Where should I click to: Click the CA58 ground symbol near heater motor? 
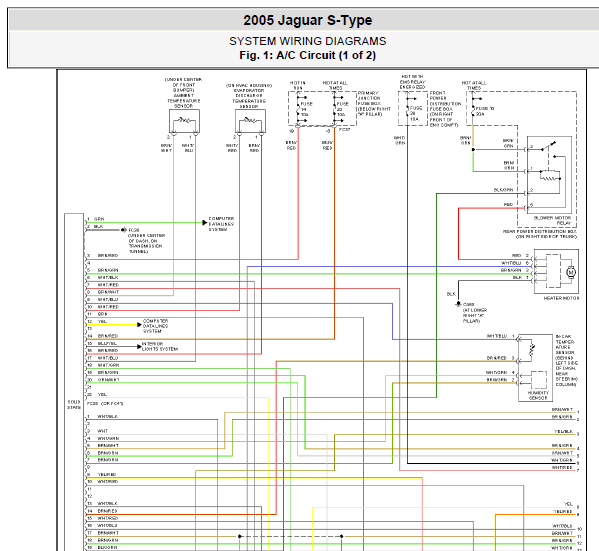[x=458, y=304]
